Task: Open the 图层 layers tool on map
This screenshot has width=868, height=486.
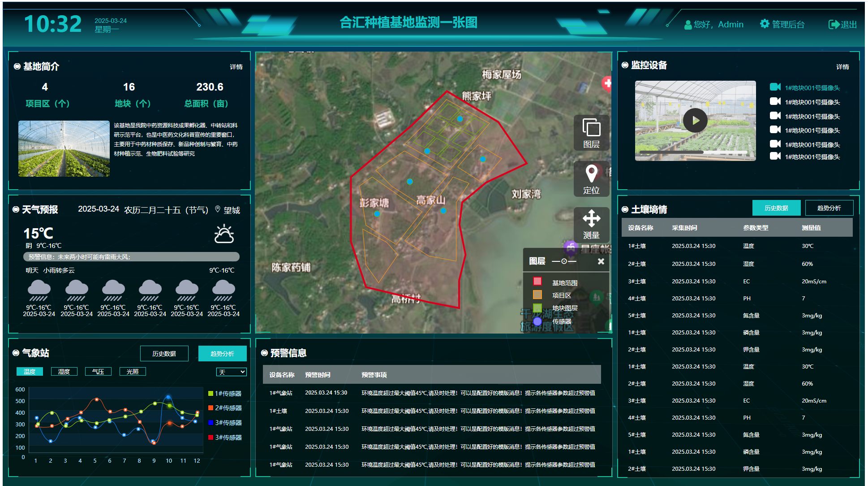Action: [591, 132]
